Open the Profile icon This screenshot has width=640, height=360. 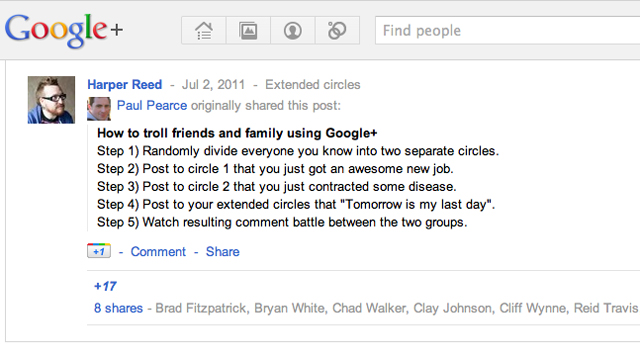(x=293, y=31)
